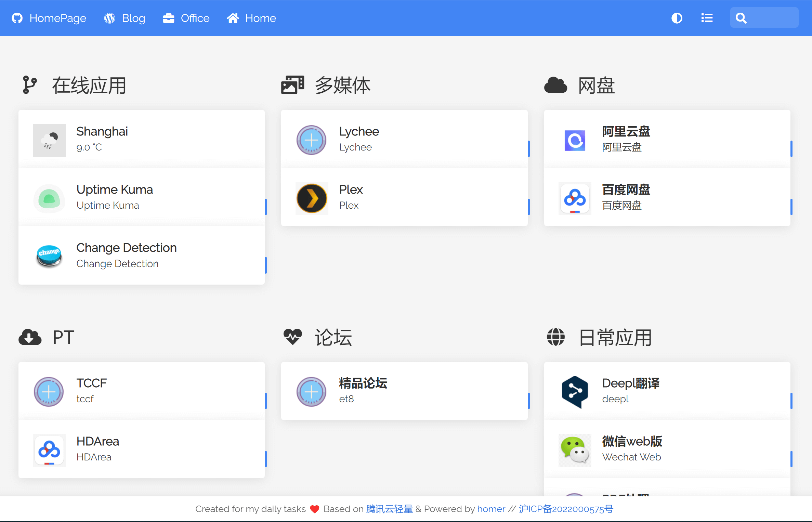Click the code branch icon beside 在线应用
812x522 pixels.
[30, 85]
